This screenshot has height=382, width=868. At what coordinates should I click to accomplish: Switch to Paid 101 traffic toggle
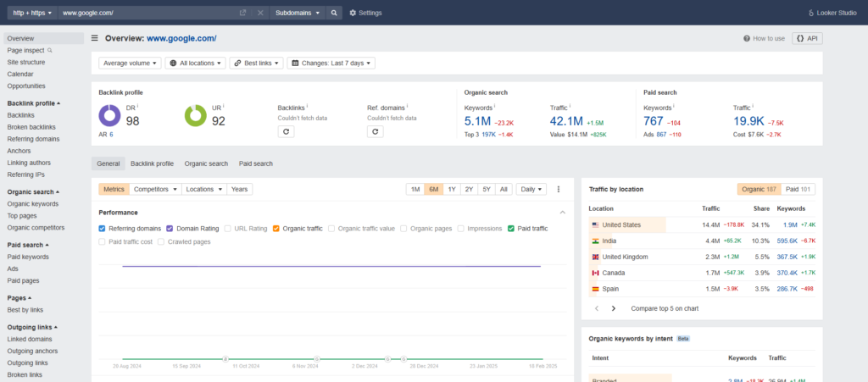click(x=798, y=189)
